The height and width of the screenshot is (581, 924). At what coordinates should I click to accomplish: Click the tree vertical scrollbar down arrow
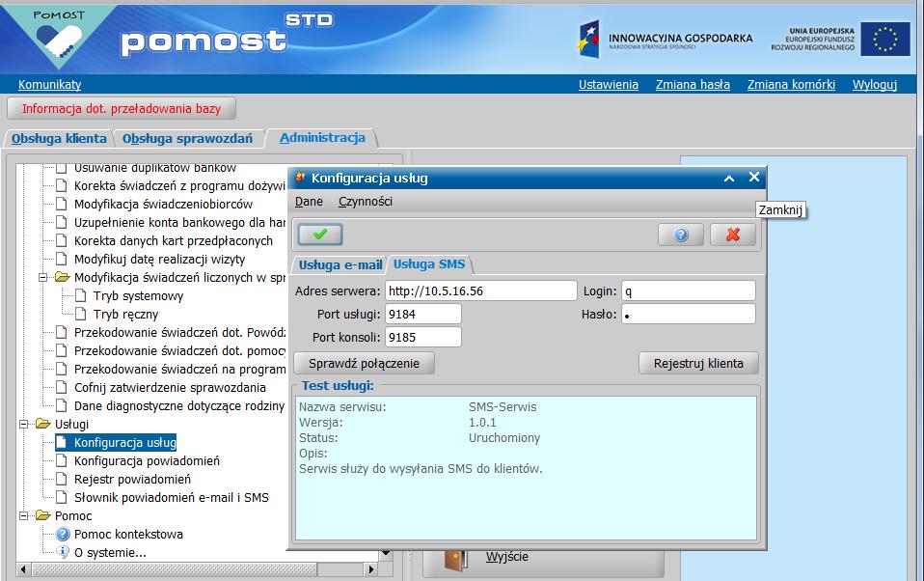[386, 553]
